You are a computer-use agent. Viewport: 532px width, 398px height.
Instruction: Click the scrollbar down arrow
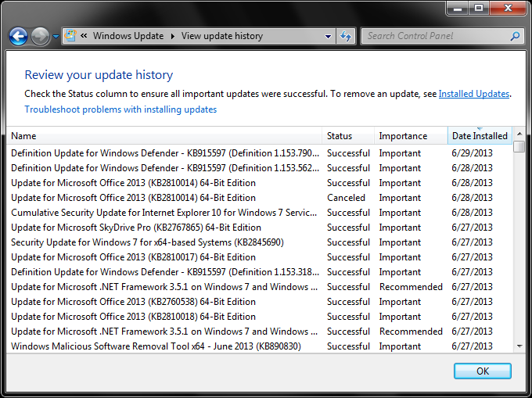pyautogui.click(x=519, y=346)
